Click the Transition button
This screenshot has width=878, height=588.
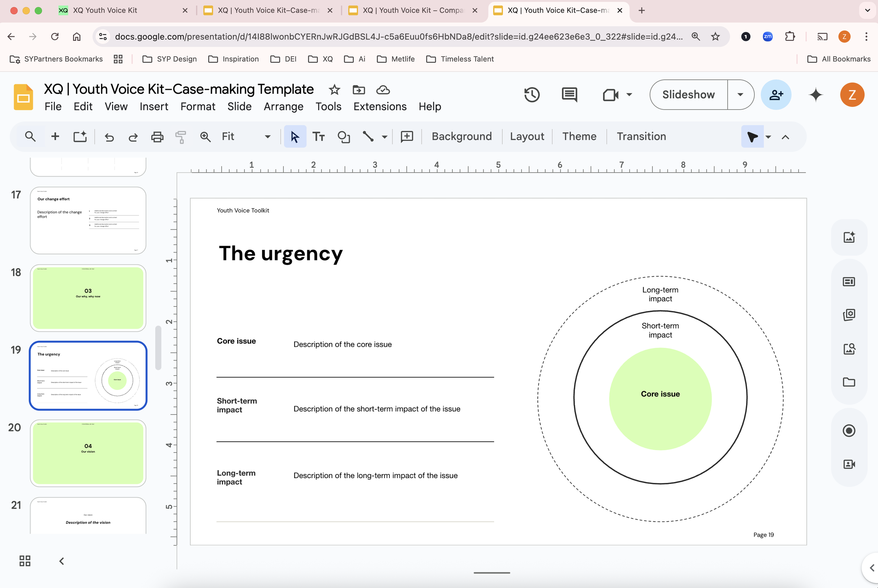[x=641, y=137]
